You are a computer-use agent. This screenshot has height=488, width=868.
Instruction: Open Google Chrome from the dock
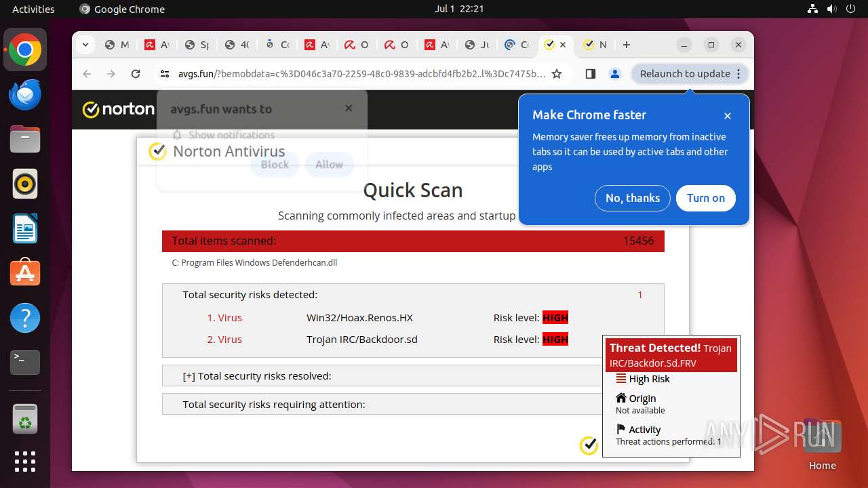click(x=25, y=49)
